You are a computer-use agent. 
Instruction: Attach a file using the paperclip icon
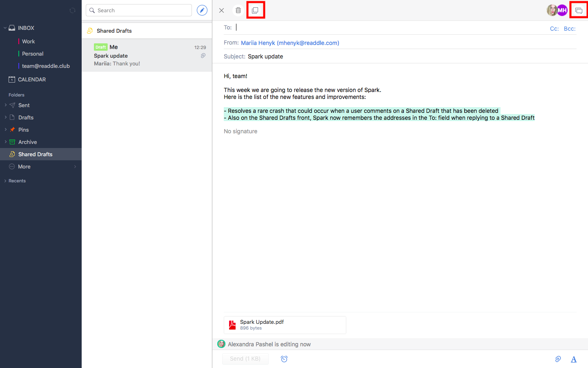[x=558, y=359]
